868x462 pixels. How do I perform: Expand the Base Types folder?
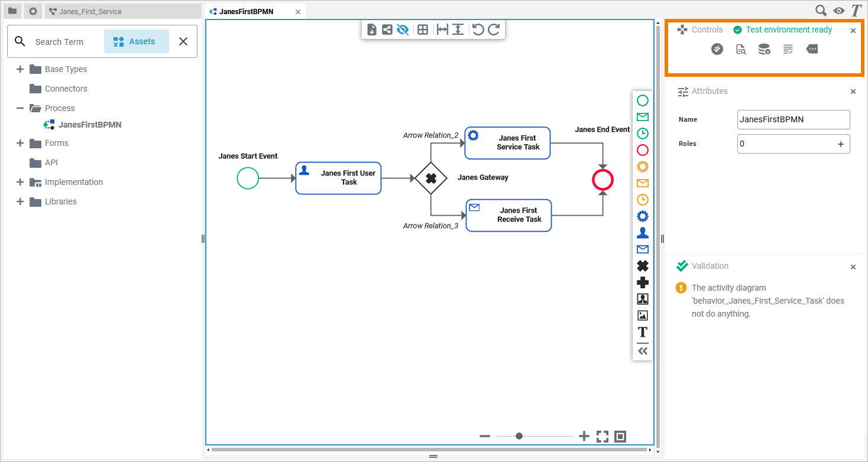tap(20, 69)
